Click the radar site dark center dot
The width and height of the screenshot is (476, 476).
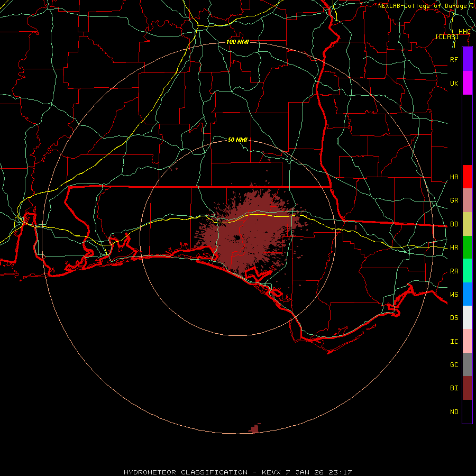click(x=237, y=237)
